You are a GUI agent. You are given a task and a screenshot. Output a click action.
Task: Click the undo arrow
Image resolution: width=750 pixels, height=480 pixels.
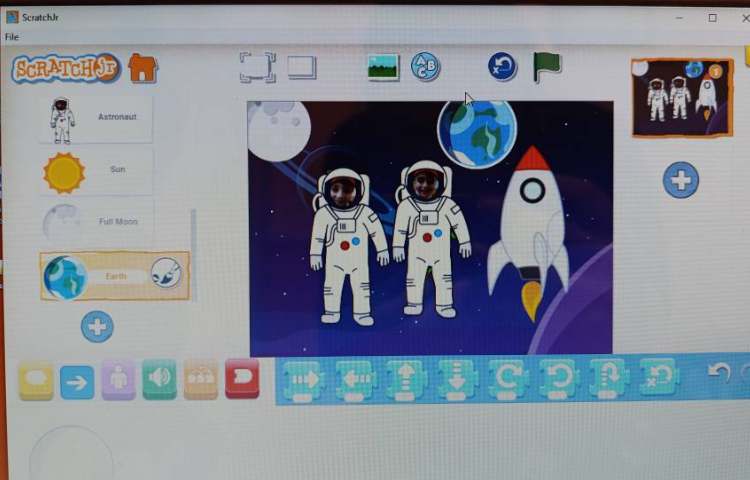click(x=718, y=372)
